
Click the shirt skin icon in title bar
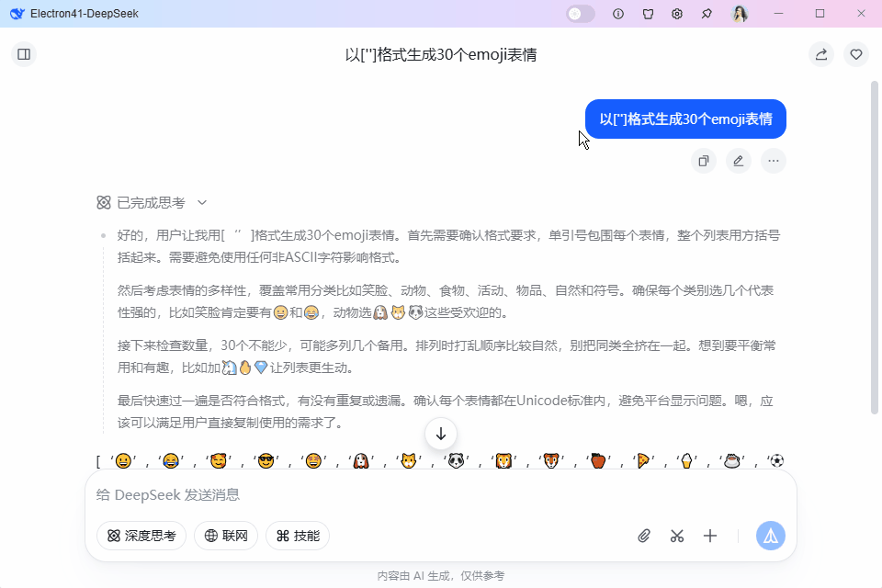point(648,14)
